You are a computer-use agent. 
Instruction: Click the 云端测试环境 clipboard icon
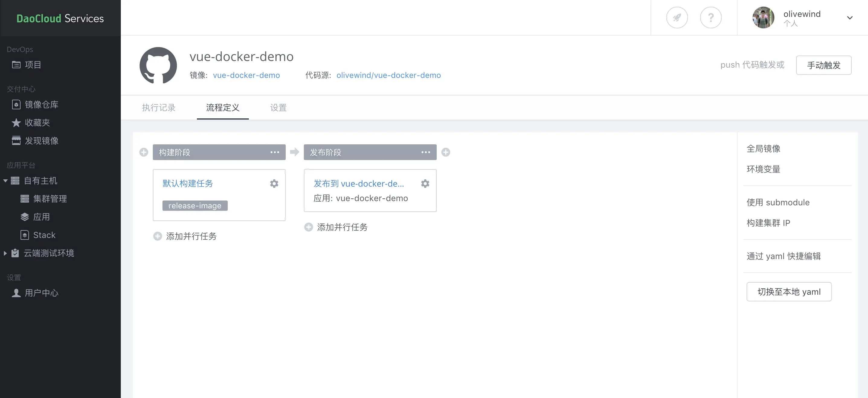pos(15,253)
